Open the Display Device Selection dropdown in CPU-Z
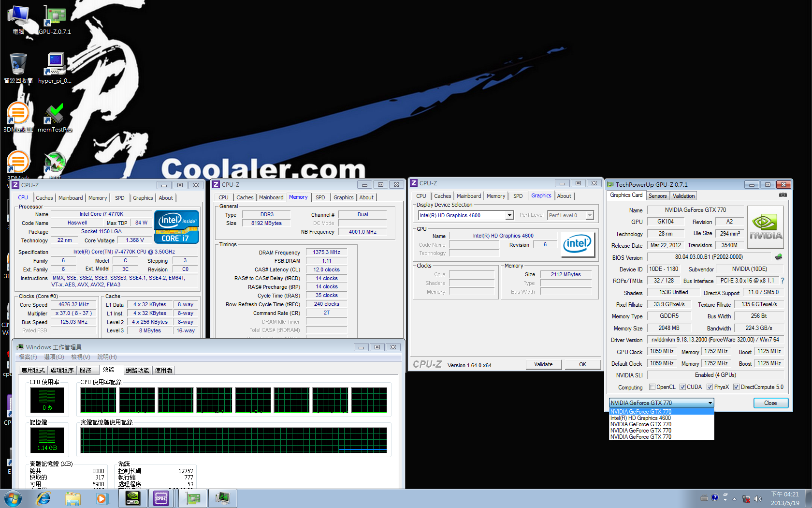The width and height of the screenshot is (812, 508). coord(509,215)
